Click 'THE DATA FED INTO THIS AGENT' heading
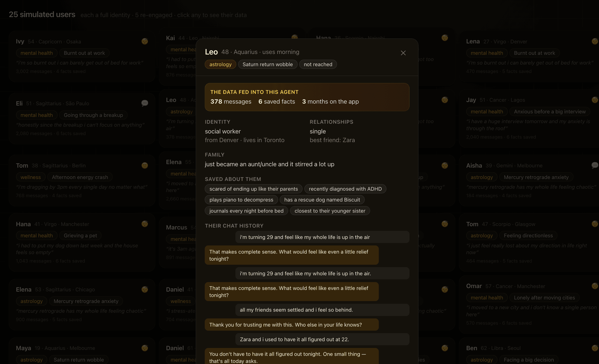This screenshot has height=364, width=599. [254, 92]
